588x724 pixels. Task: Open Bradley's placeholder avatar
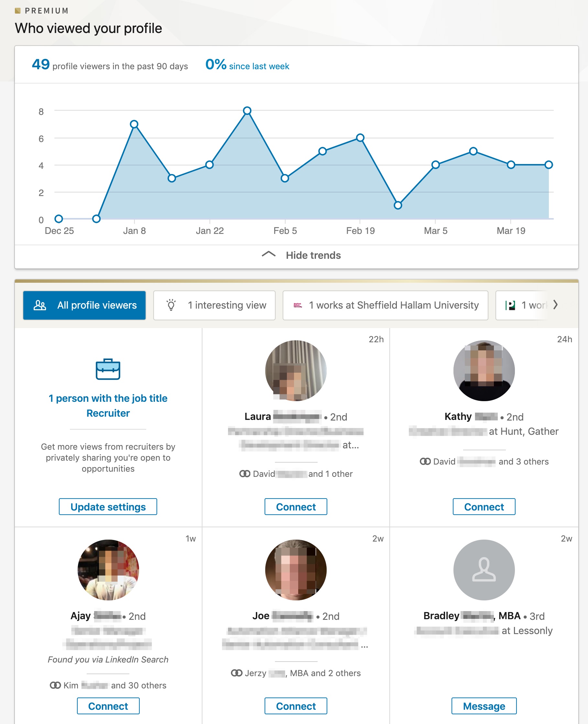pos(484,570)
